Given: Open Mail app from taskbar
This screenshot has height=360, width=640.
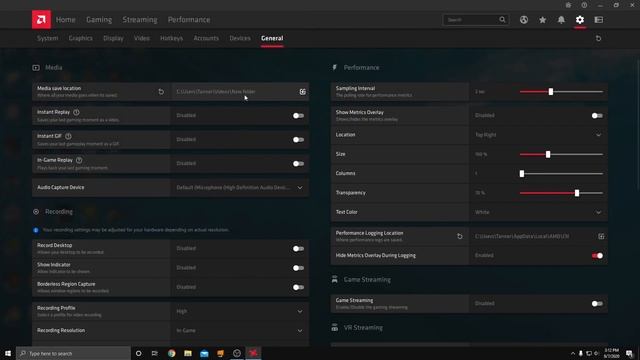Looking at the screenshot, I should (x=204, y=353).
